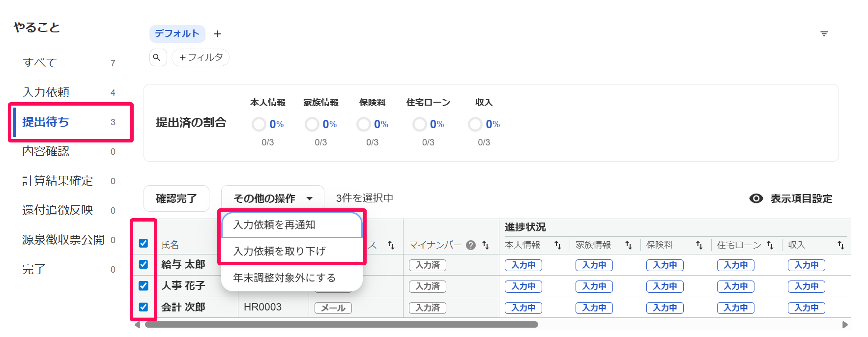This screenshot has width=868, height=337.
Task: Click 入力済 badge in 会計 次郎 row
Action: (428, 308)
